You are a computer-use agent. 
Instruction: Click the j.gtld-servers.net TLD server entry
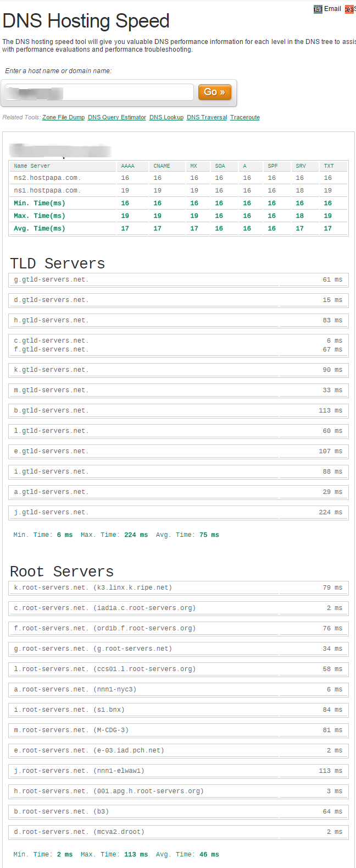point(51,513)
